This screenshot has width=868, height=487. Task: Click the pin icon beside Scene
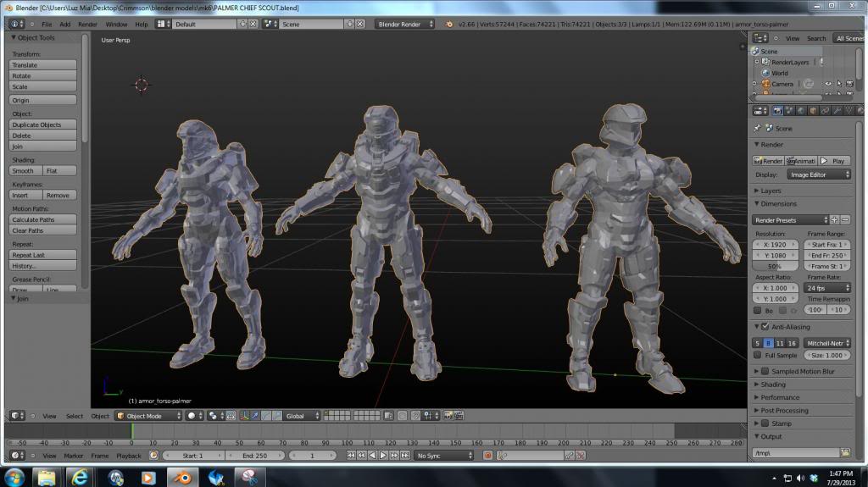pyautogui.click(x=757, y=129)
